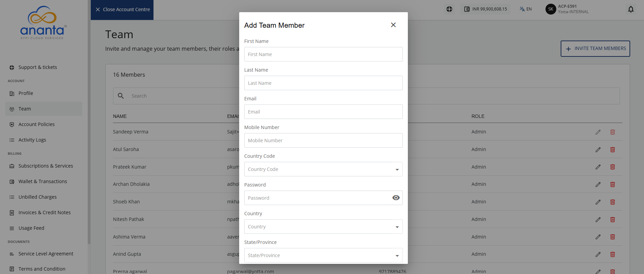Edit Atul Saroha's team entry
This screenshot has height=274, width=644.
598,150
